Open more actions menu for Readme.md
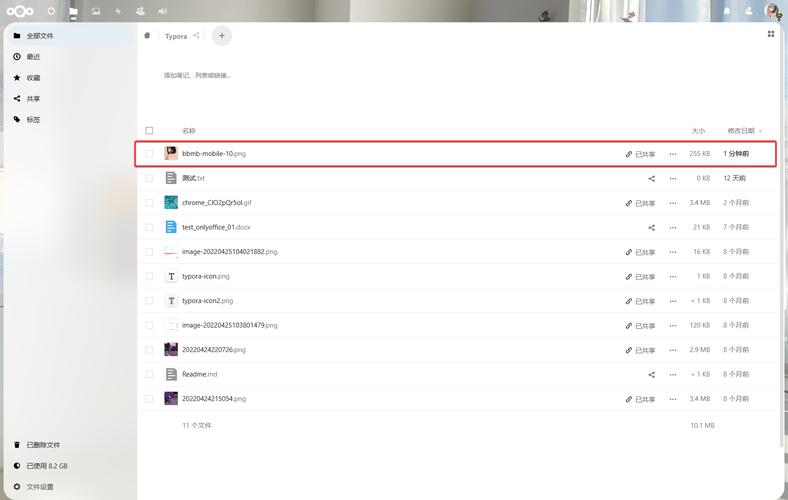 tap(673, 375)
